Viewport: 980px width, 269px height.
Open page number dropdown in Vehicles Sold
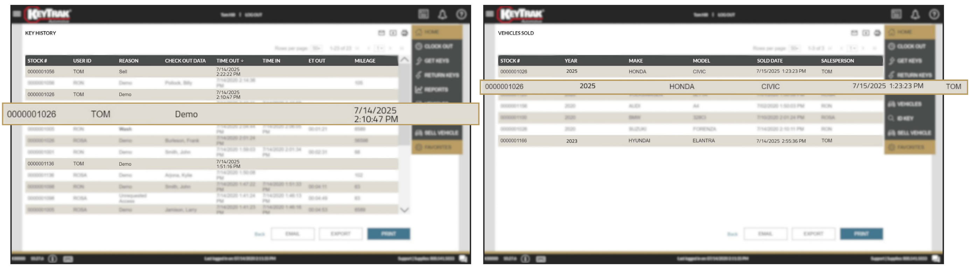[853, 48]
